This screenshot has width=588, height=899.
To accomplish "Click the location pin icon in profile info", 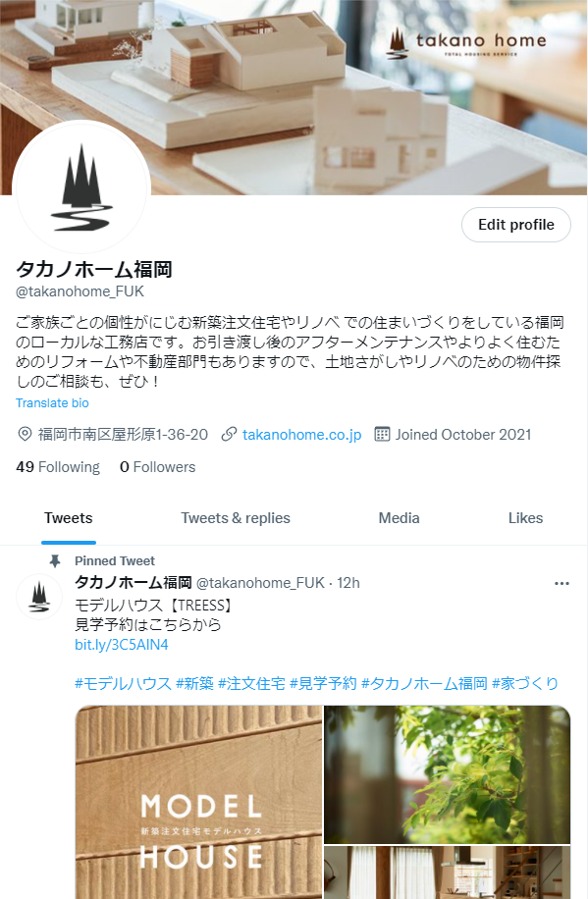I will click(25, 434).
